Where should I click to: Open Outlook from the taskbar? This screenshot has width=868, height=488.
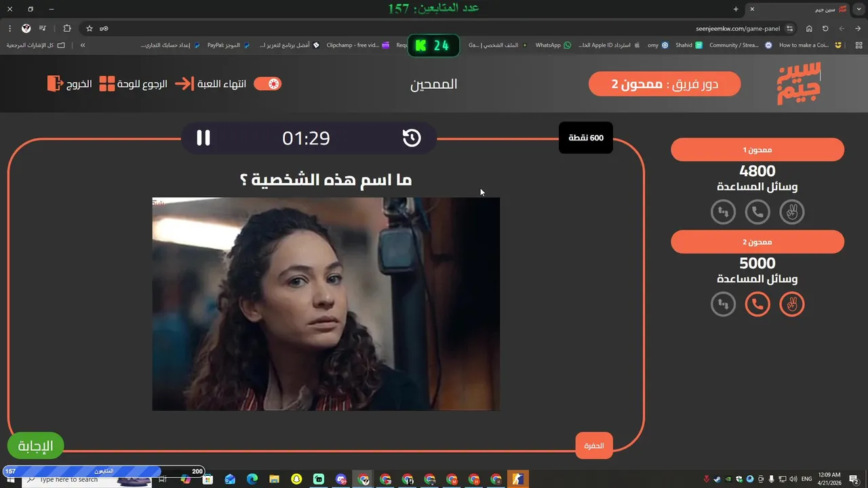click(x=230, y=479)
